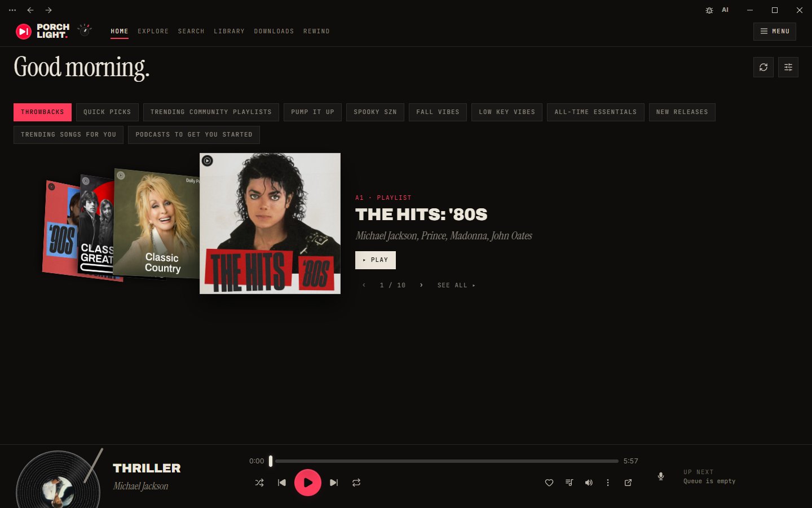
Task: Skip to the next track
Action: coord(334,483)
